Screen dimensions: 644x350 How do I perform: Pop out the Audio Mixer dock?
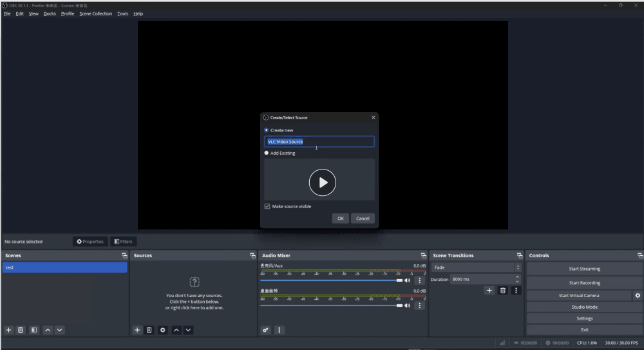pyautogui.click(x=424, y=255)
